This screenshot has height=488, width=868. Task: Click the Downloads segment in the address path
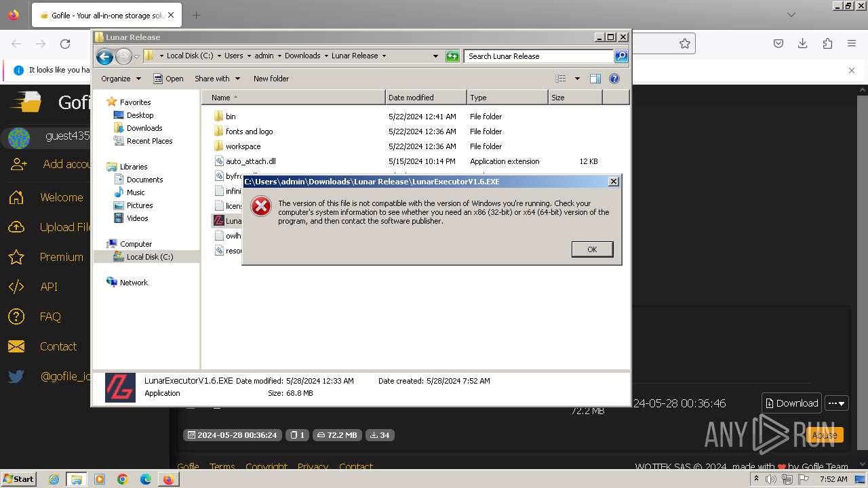pos(302,56)
